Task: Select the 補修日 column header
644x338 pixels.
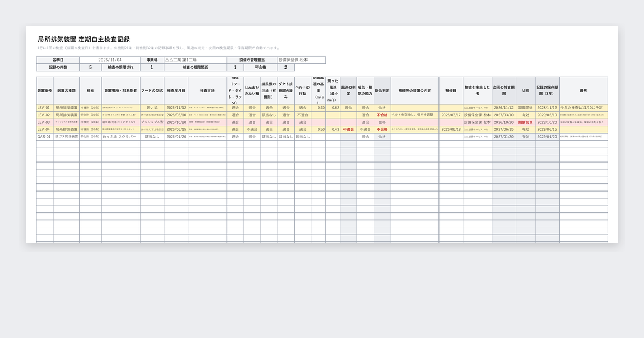Action: (x=451, y=91)
